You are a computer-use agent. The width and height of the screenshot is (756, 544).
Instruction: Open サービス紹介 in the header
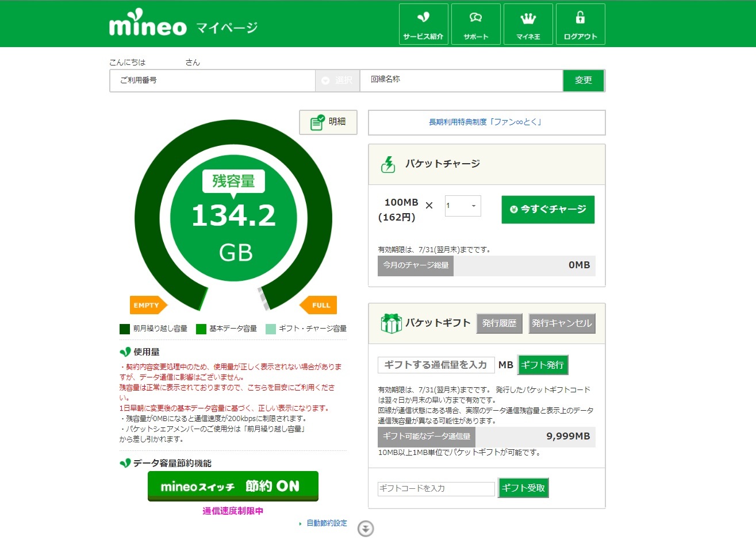click(x=423, y=24)
